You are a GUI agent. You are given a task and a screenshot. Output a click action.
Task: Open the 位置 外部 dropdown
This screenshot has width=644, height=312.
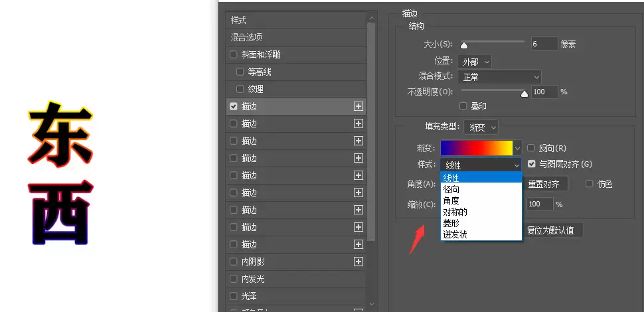475,62
